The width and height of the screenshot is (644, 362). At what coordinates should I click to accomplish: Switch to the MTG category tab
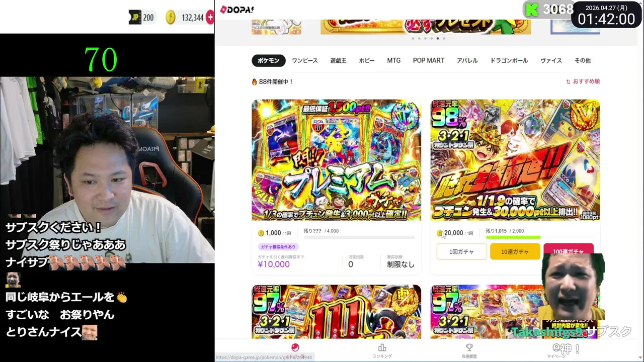(394, 60)
